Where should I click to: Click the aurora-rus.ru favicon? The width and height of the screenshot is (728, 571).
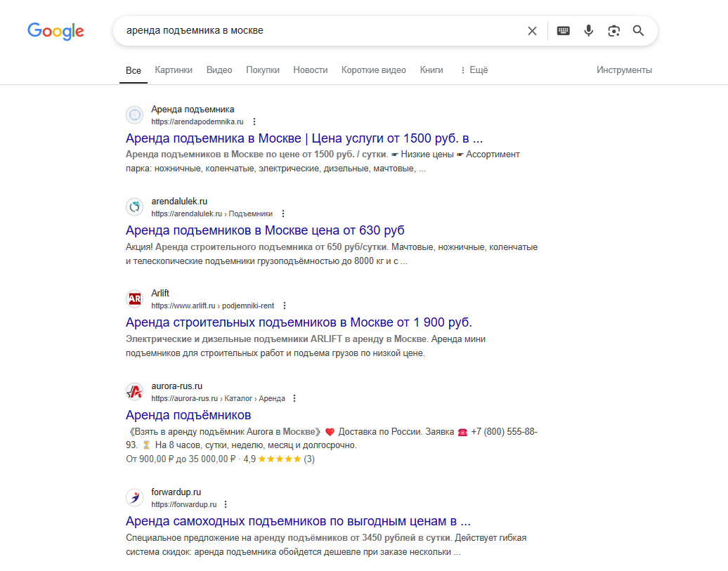pyautogui.click(x=135, y=391)
